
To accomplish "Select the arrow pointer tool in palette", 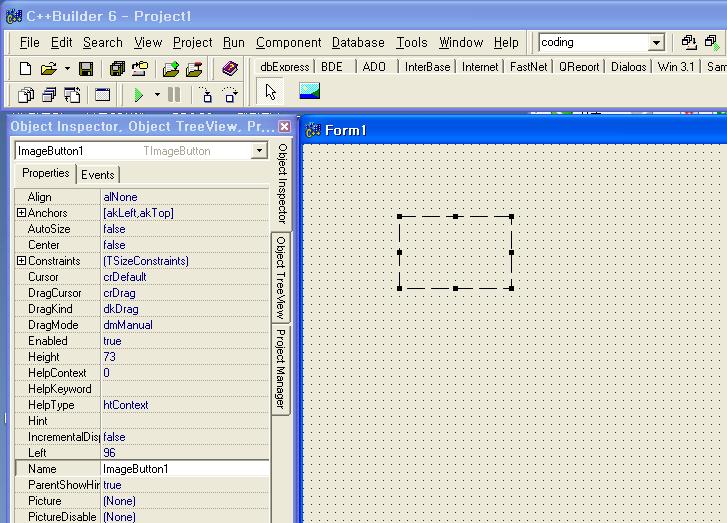I will click(x=270, y=93).
